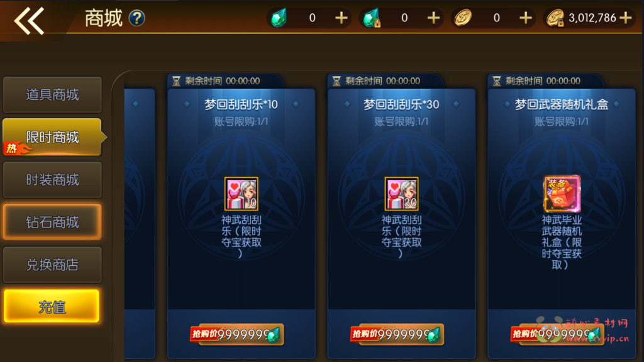Tap the locked diamond currency icon
The width and height of the screenshot is (644, 362).
click(x=372, y=18)
